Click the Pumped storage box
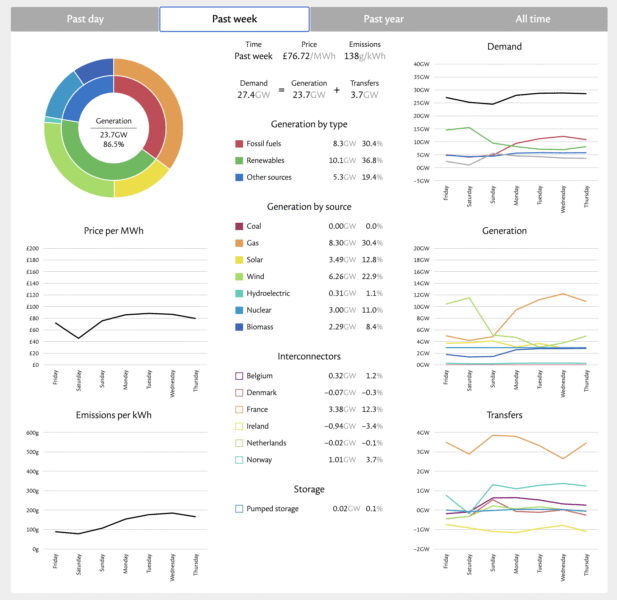 239,508
